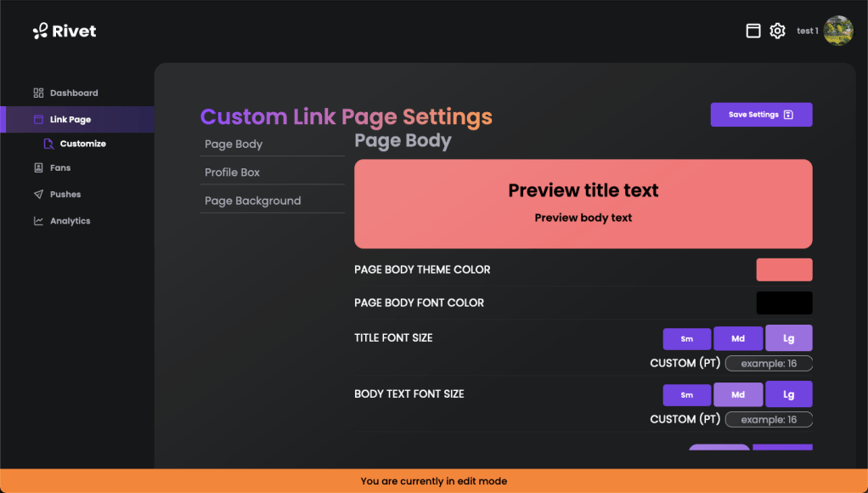Open the settings gear in the top bar

(777, 30)
